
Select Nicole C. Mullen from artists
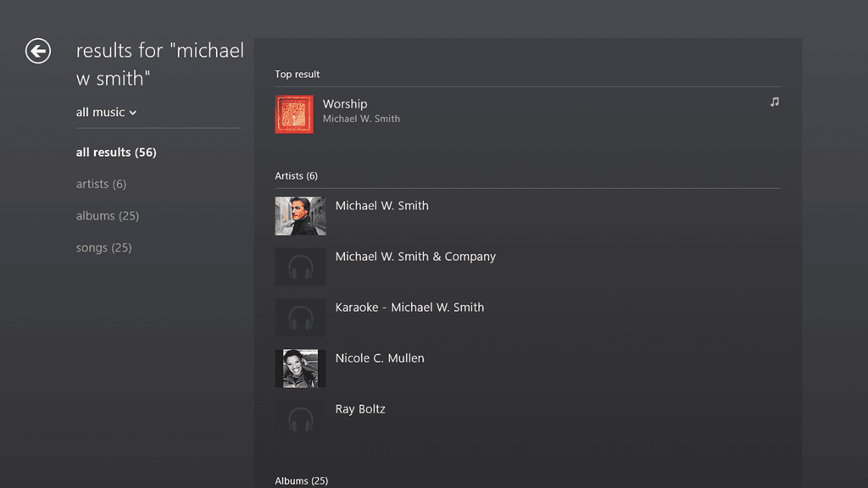(x=380, y=358)
